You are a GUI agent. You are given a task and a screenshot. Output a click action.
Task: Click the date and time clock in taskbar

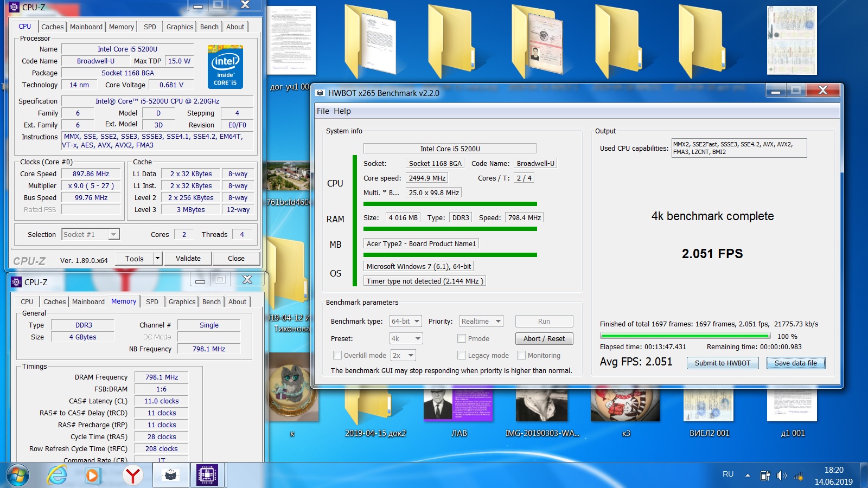pos(834,476)
